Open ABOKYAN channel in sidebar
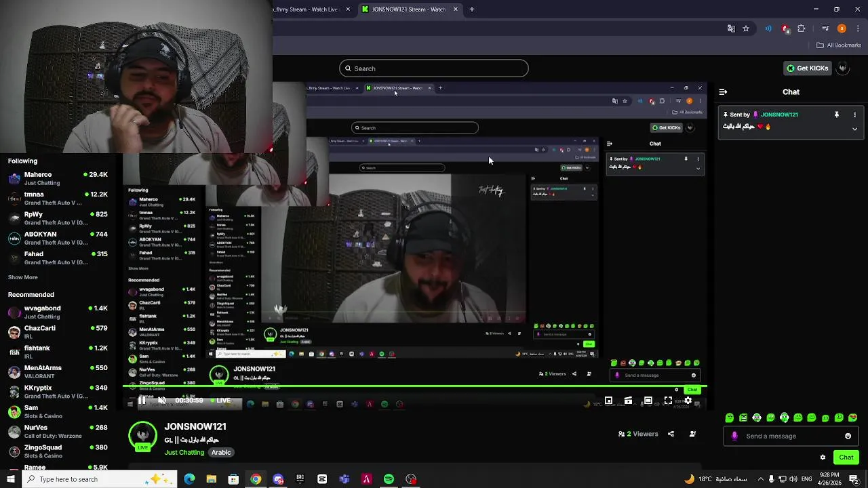The width and height of the screenshot is (868, 488). [58, 238]
